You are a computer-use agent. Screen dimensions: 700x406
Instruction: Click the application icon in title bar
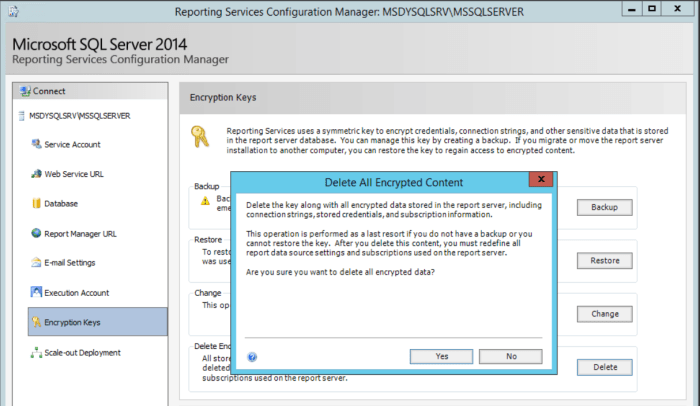pos(13,11)
